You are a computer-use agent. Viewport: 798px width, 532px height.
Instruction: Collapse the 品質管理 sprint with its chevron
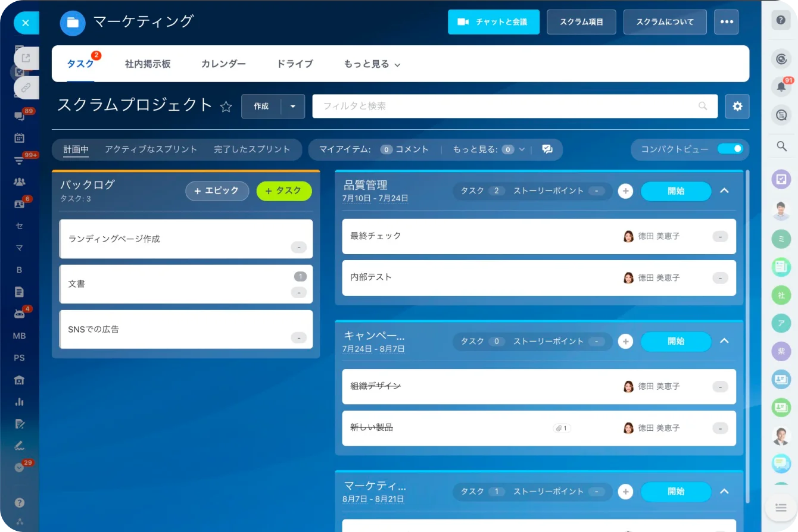724,191
